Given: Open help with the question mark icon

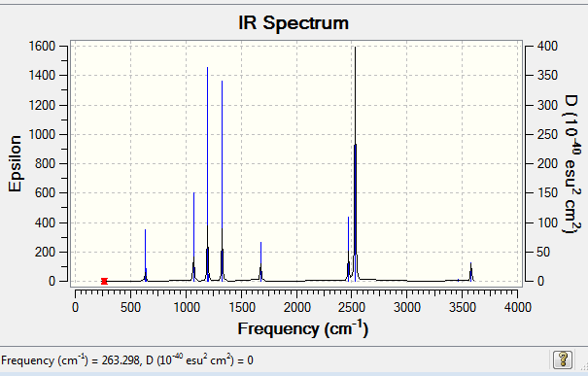Looking at the screenshot, I should (563, 359).
